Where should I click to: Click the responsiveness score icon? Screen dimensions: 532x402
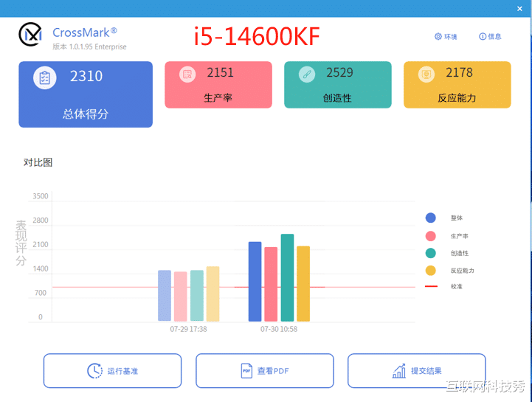pos(426,74)
